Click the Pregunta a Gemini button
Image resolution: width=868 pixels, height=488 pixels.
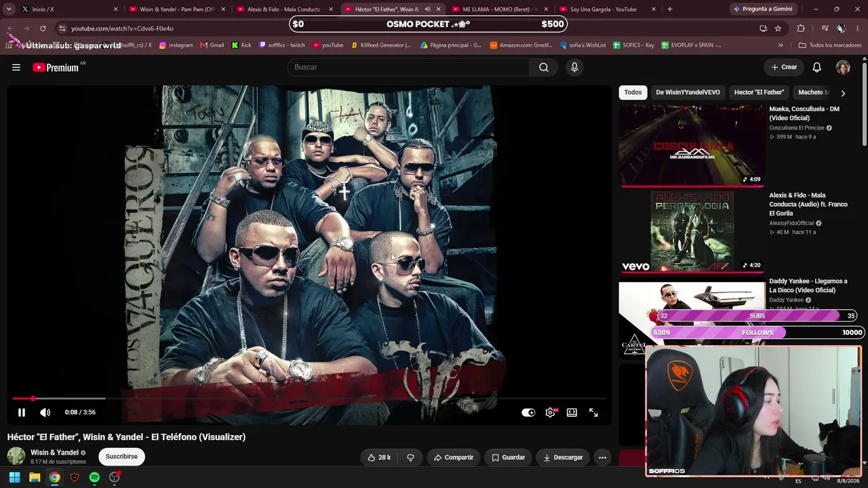pos(762,9)
